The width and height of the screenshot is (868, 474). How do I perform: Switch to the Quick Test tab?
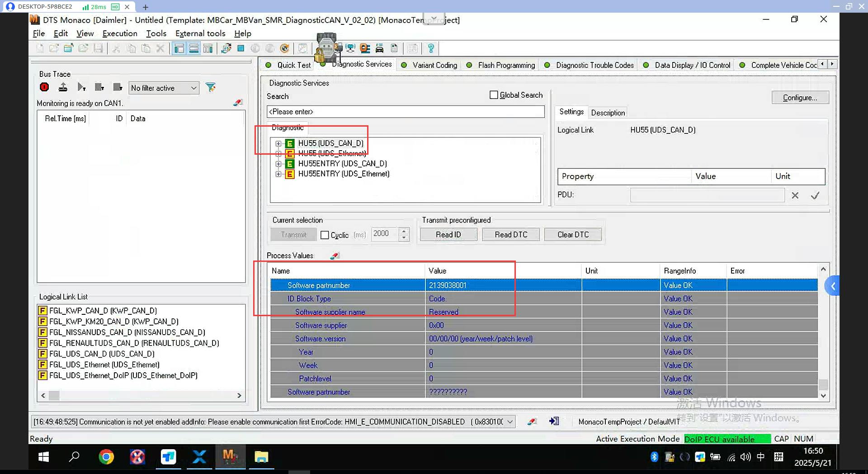click(x=288, y=65)
